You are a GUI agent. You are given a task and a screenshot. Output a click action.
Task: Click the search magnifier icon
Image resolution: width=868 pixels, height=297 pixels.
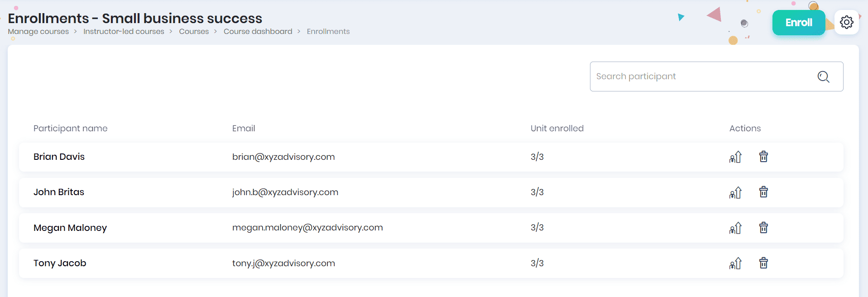823,77
